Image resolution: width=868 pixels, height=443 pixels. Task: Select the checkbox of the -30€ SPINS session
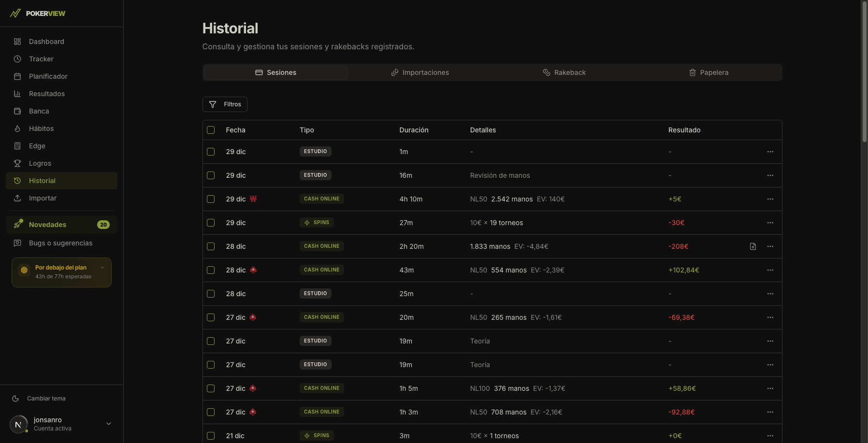point(211,223)
